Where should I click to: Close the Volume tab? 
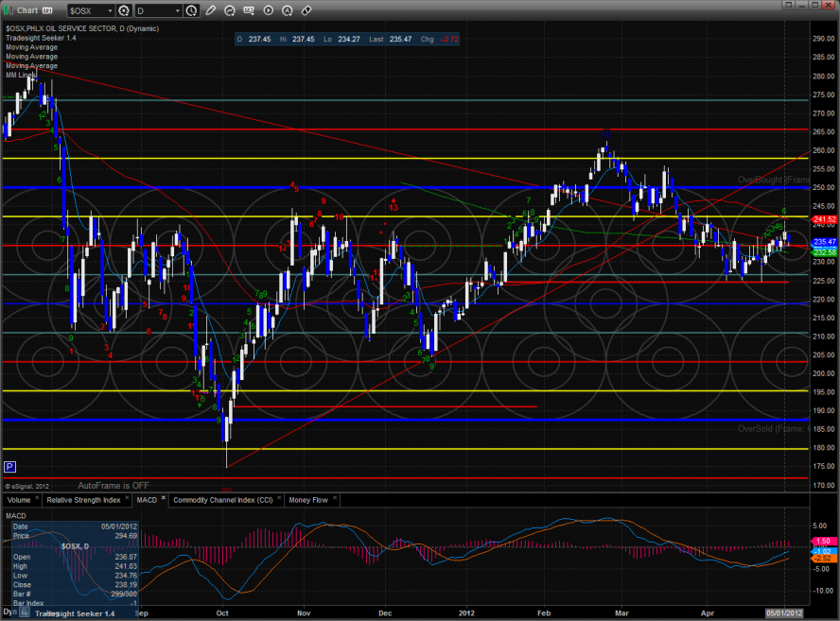(39, 497)
